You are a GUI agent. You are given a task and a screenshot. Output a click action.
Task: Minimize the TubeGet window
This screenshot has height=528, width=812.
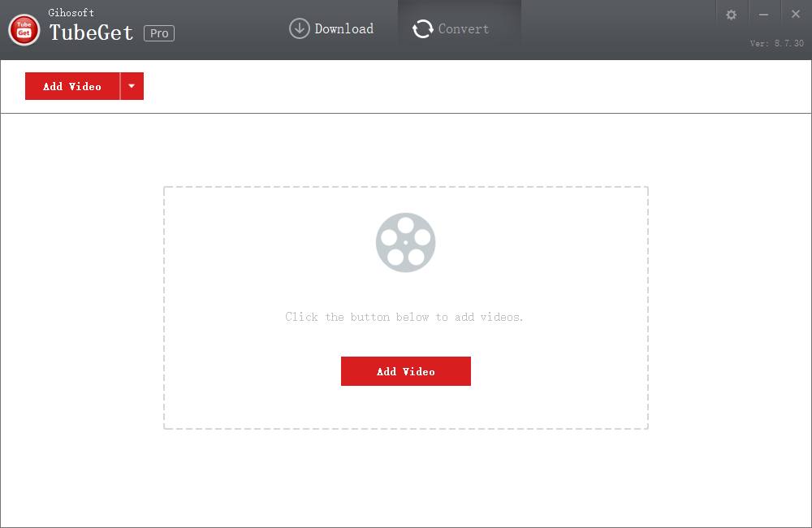click(x=763, y=15)
